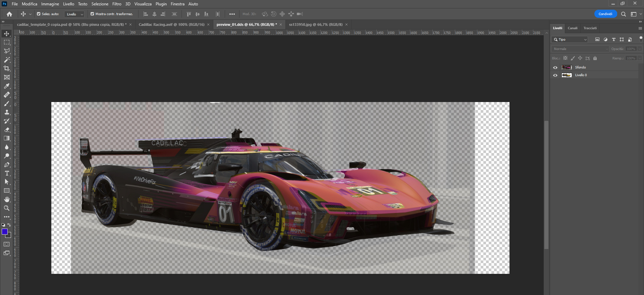
Task: Choose the Horizontal Type tool
Action: point(7,173)
